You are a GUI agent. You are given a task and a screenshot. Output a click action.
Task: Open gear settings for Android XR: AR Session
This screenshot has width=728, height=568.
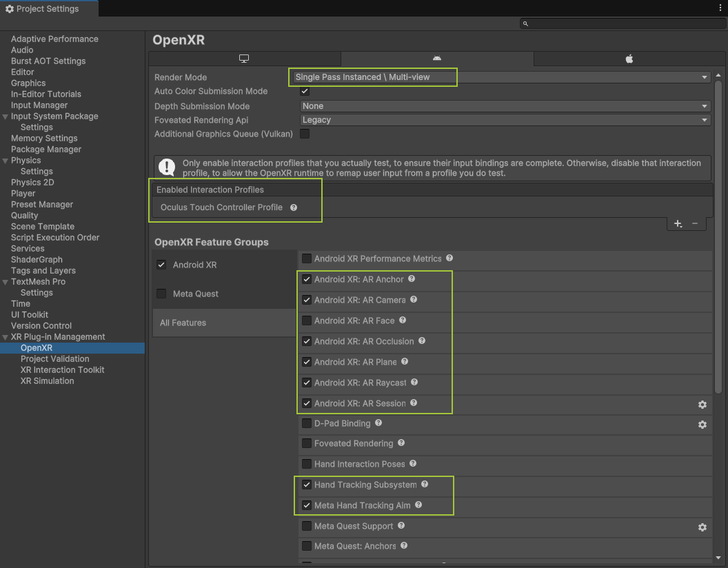coord(702,405)
